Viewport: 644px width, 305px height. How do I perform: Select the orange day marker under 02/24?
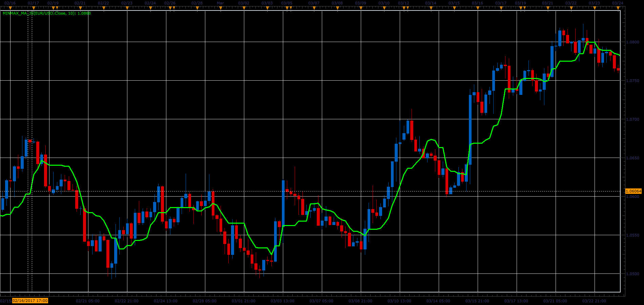(150, 8)
